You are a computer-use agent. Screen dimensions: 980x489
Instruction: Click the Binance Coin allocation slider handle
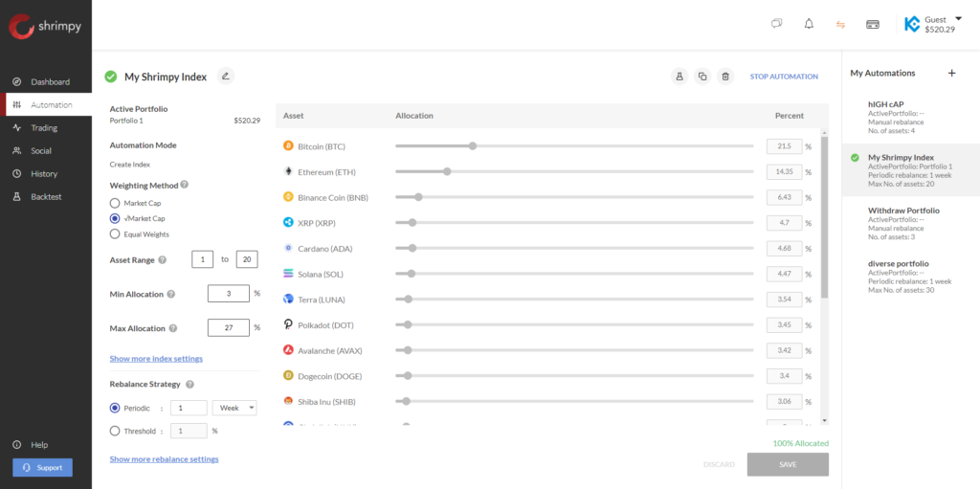419,197
